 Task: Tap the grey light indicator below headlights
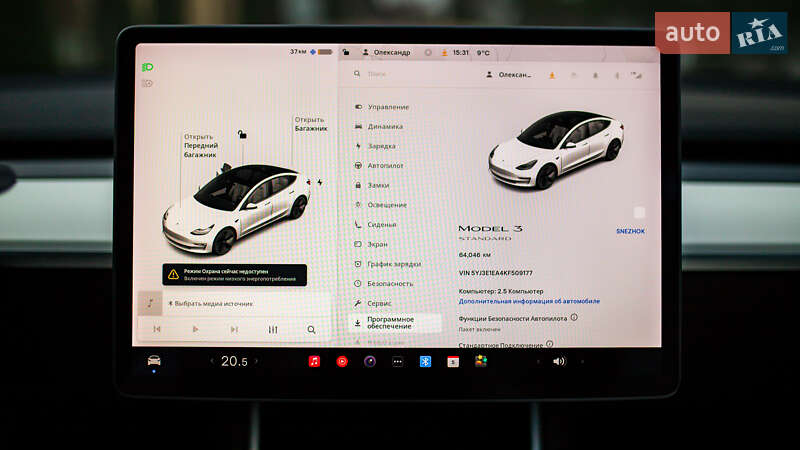147,83
